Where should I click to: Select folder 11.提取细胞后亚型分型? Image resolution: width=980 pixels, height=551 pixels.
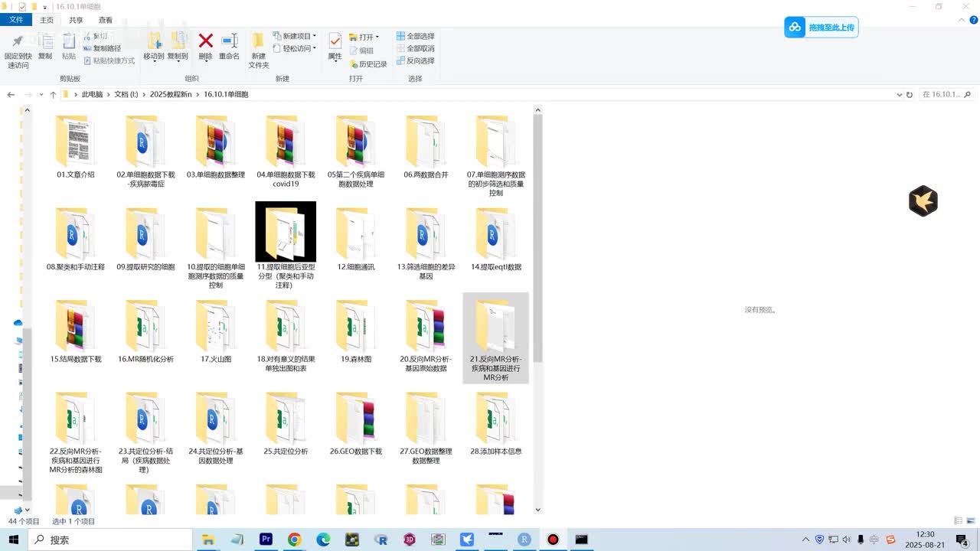click(x=286, y=246)
